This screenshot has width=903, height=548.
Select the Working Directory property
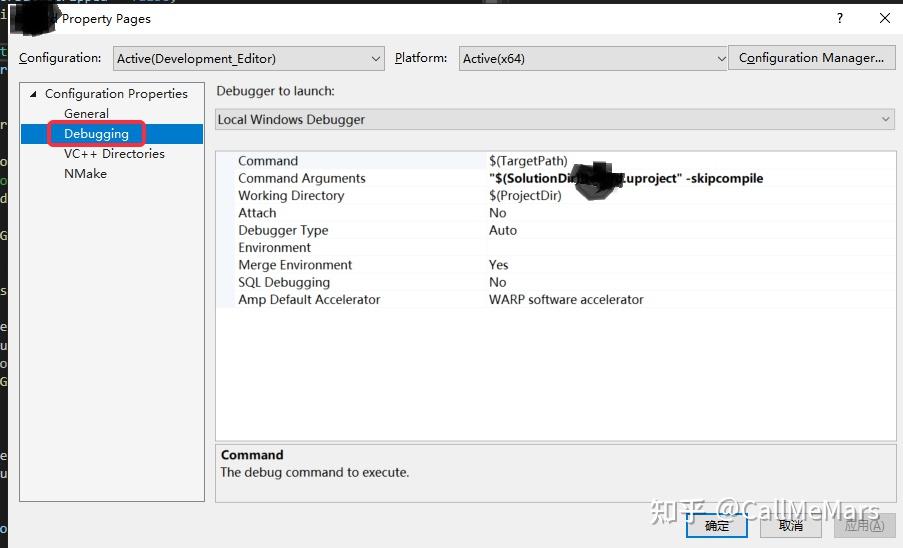point(291,195)
